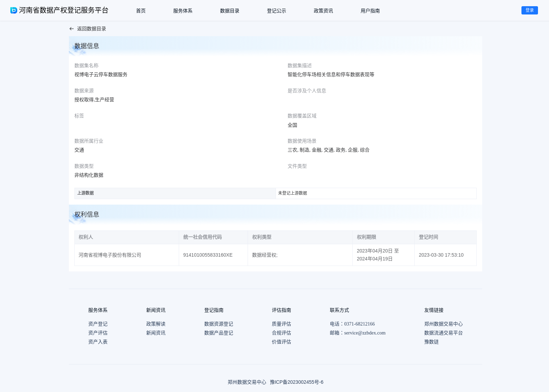Open the 服务体系 navigation item

tap(183, 11)
